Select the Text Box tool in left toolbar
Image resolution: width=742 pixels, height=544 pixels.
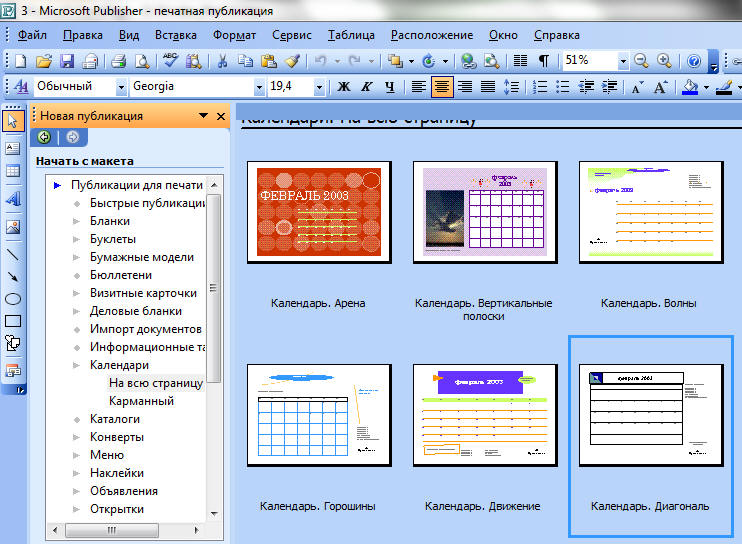pyautogui.click(x=13, y=148)
